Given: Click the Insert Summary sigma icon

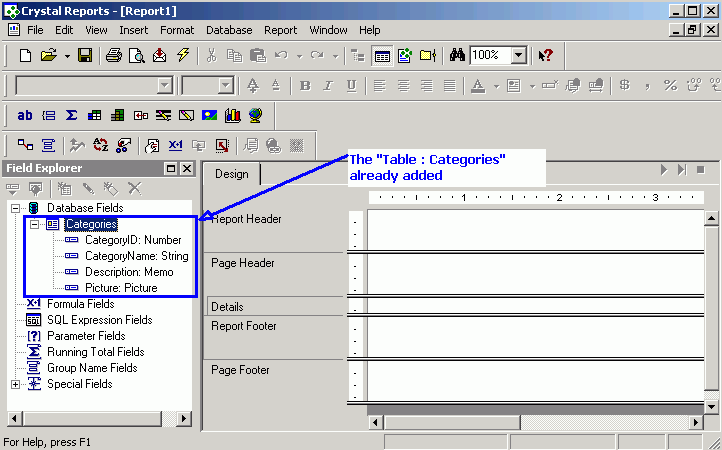Looking at the screenshot, I should click(x=71, y=115).
